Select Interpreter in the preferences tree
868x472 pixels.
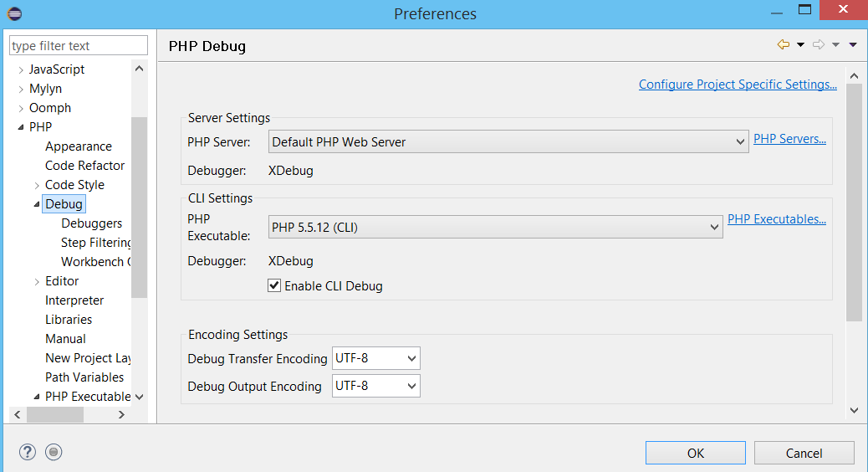coord(74,300)
